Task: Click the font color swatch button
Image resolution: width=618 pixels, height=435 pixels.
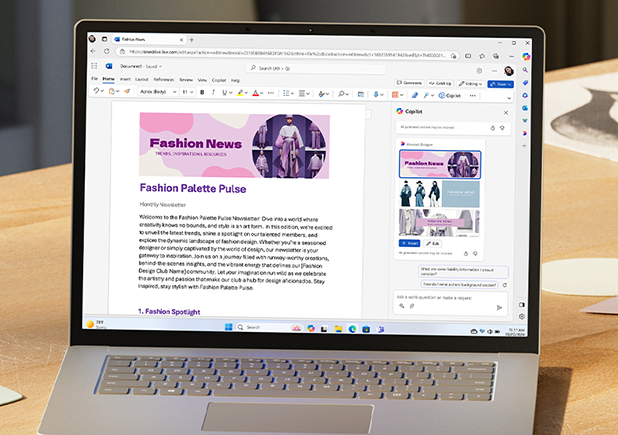Action: click(256, 92)
